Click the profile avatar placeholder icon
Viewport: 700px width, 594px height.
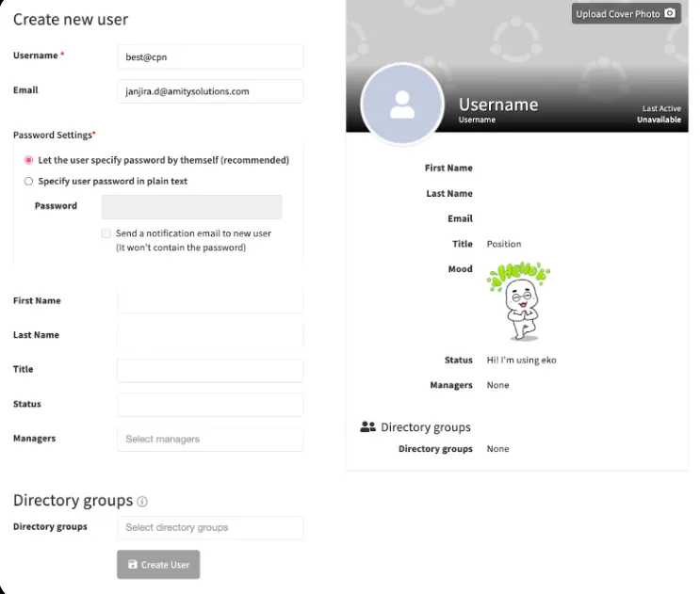coord(402,104)
